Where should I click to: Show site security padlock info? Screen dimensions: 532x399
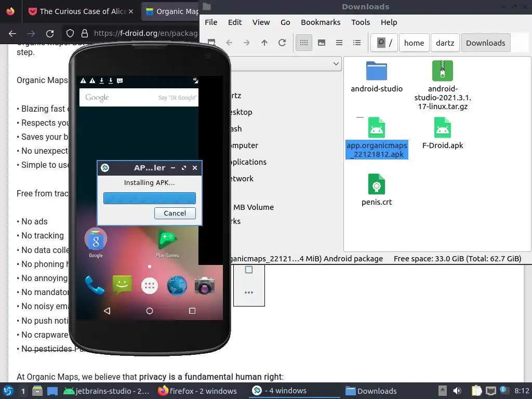click(x=85, y=33)
